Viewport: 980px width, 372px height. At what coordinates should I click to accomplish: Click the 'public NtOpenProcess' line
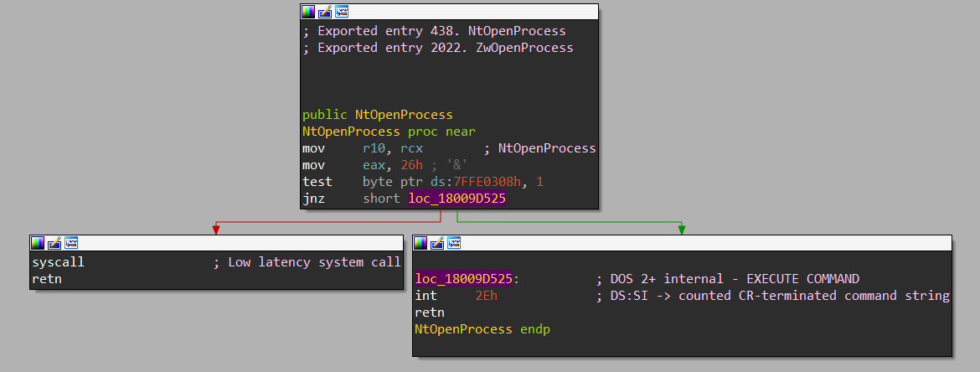378,115
